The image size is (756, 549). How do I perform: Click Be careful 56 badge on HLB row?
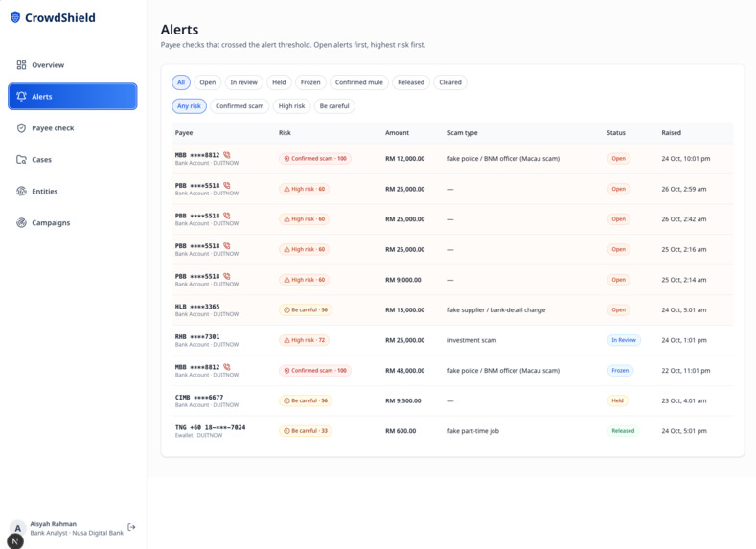[x=306, y=309]
